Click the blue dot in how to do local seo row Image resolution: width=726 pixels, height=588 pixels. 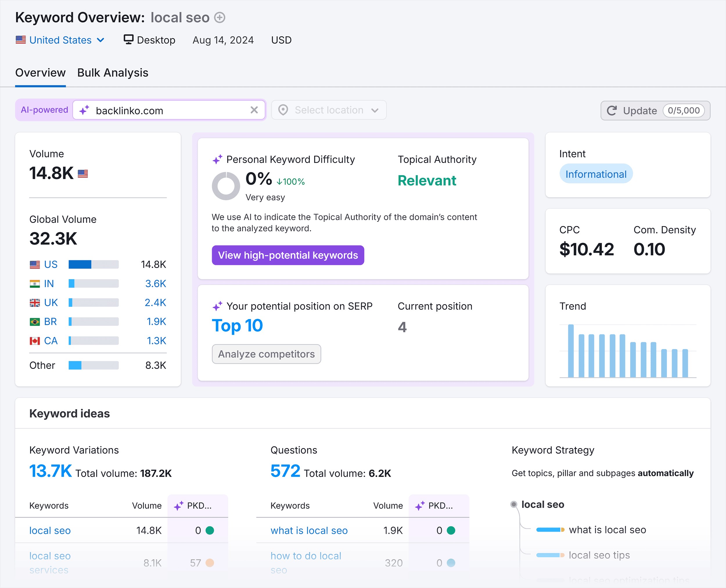coord(451,563)
